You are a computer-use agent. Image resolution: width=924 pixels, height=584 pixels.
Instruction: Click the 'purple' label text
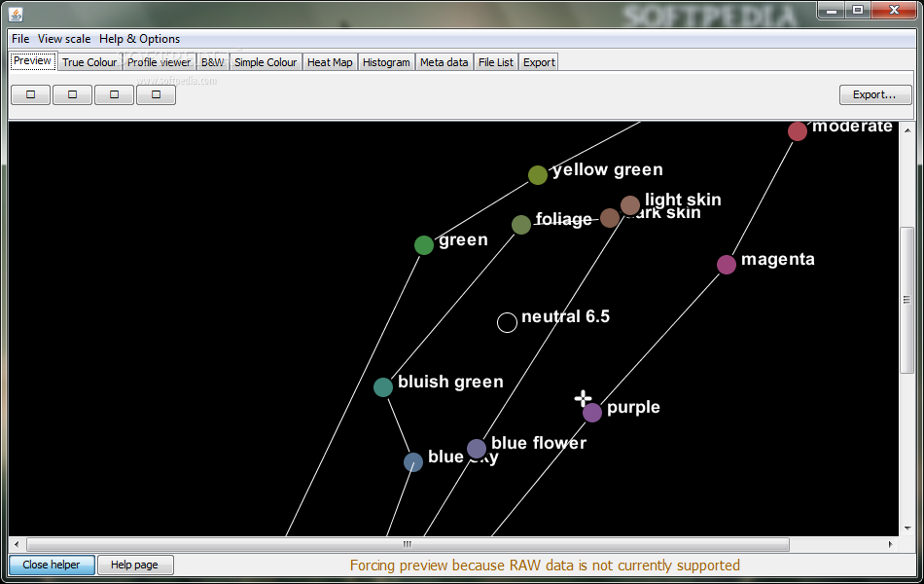click(x=633, y=408)
